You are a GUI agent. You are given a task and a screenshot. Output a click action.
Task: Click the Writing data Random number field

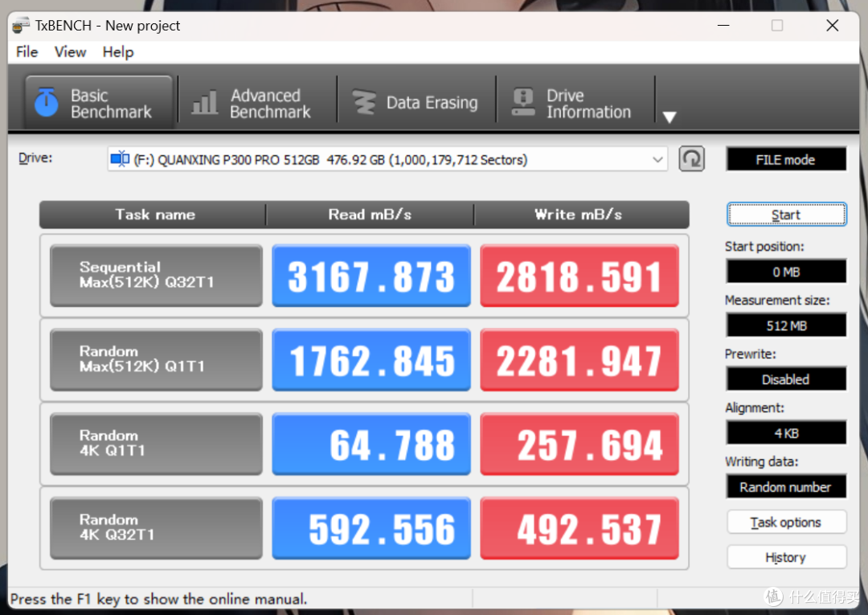click(786, 486)
